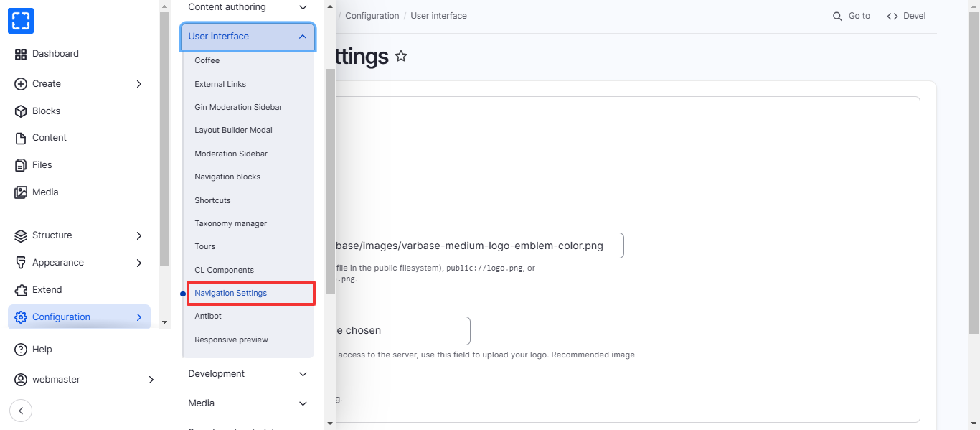
Task: Expand the Development menu section
Action: (303, 374)
